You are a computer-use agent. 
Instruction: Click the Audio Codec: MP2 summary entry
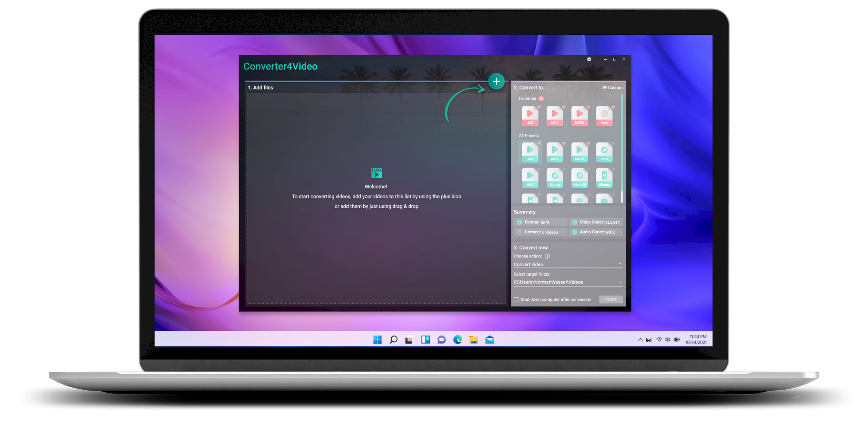[x=596, y=232]
